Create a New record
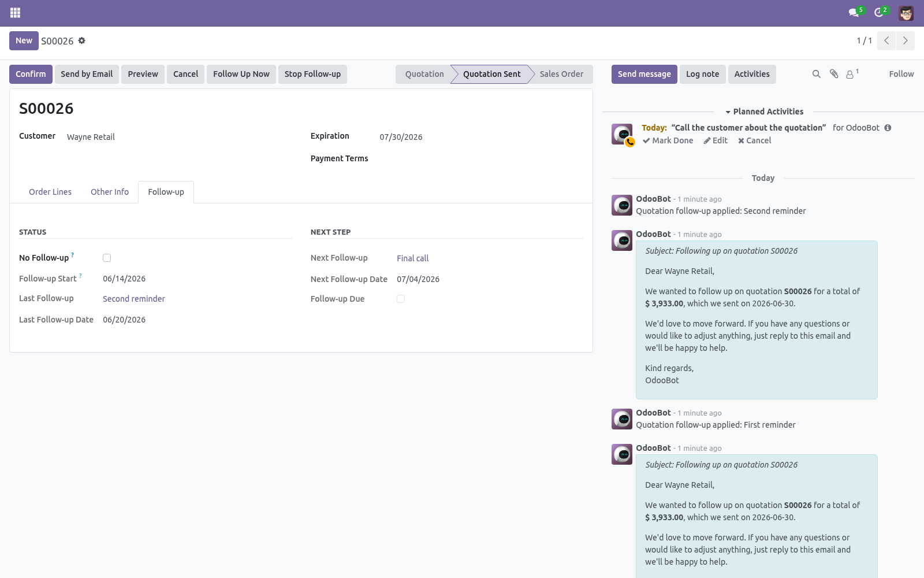 [24, 40]
